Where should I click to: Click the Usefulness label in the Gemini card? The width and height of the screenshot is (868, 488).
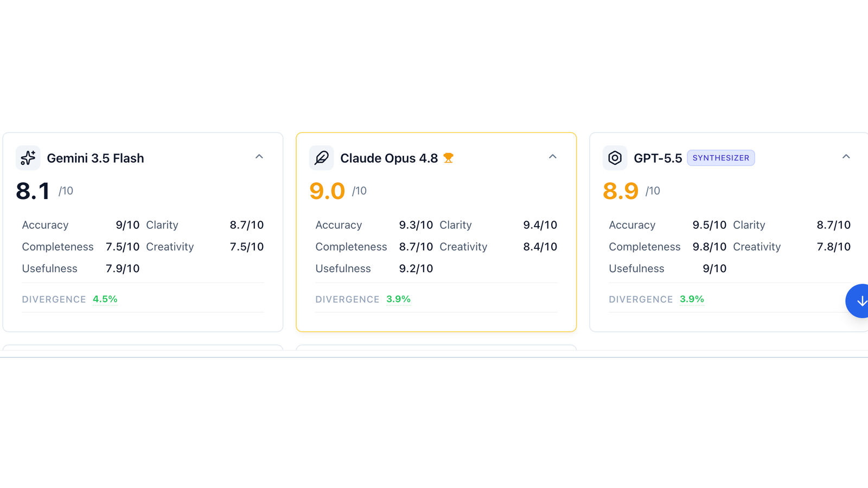[x=49, y=268]
